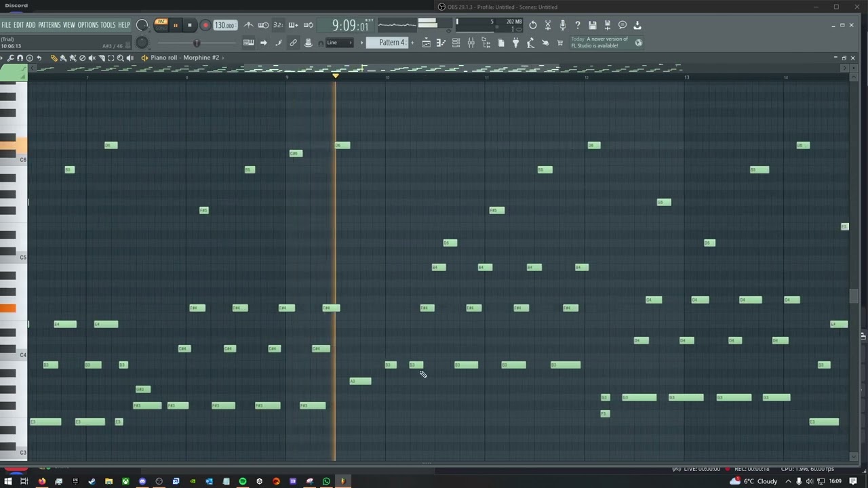Open the Playlist view icon
868x488 pixels.
[426, 43]
